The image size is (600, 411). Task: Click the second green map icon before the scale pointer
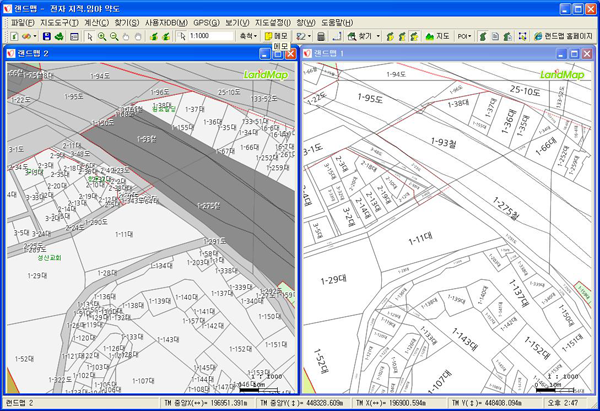(x=166, y=36)
